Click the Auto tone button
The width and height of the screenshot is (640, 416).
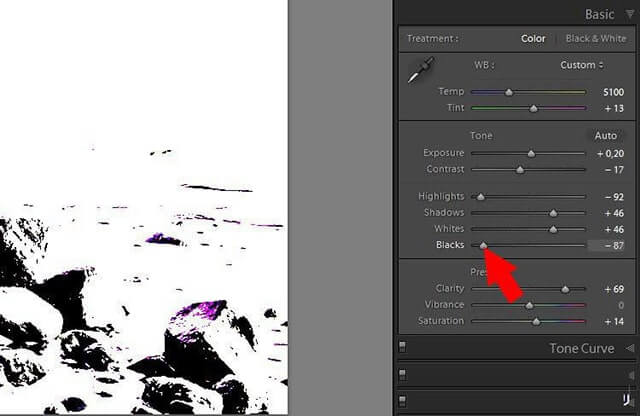click(605, 135)
